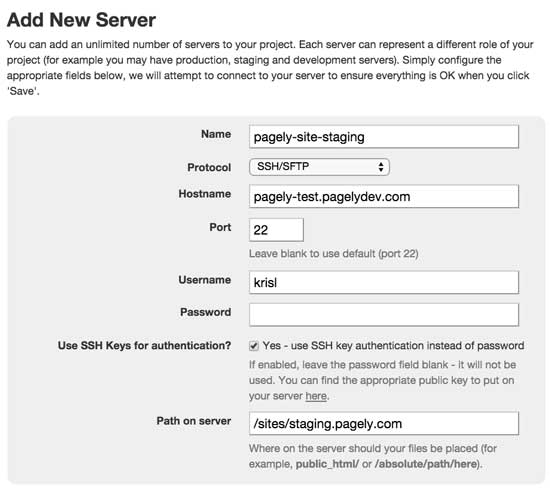Click the Port label
Image resolution: width=550 pixels, height=496 pixels.
[220, 227]
